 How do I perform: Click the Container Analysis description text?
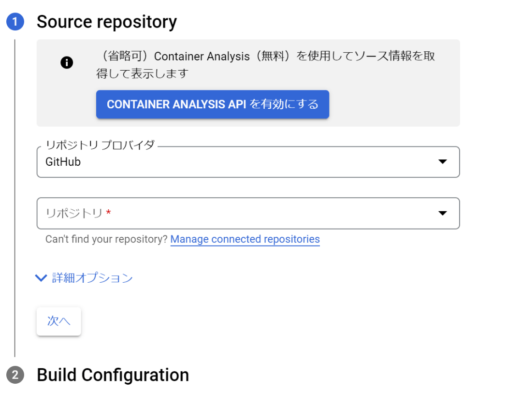point(265,64)
